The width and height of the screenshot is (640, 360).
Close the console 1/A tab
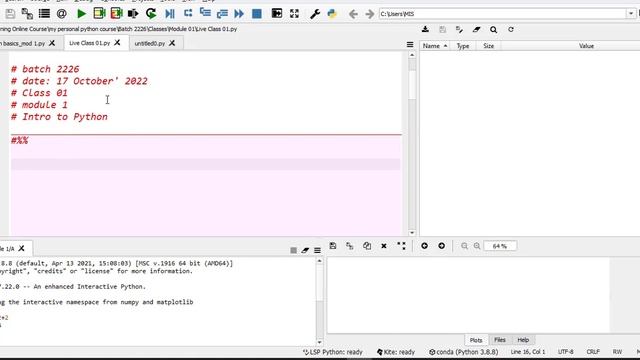[22, 248]
